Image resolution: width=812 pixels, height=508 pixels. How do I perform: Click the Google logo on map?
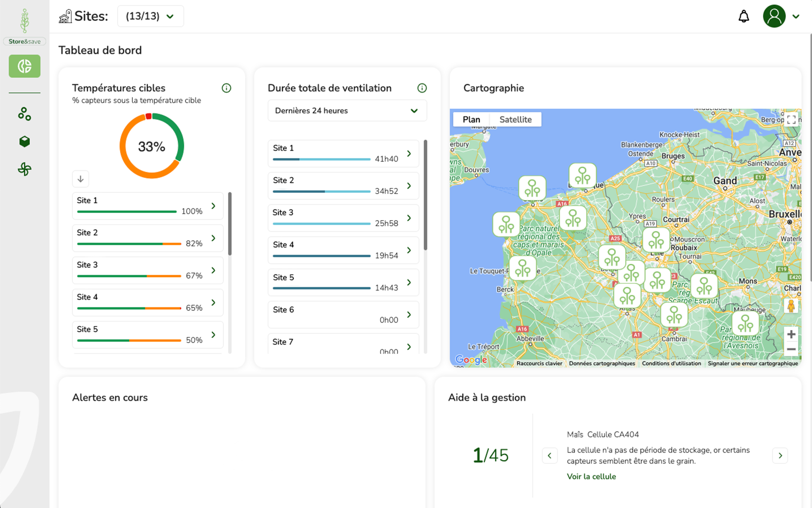471,360
